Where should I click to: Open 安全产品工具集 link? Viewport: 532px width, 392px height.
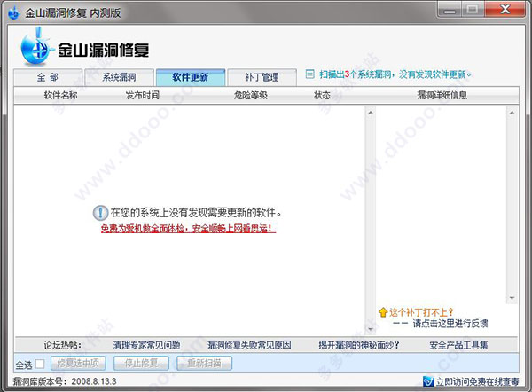click(x=458, y=345)
